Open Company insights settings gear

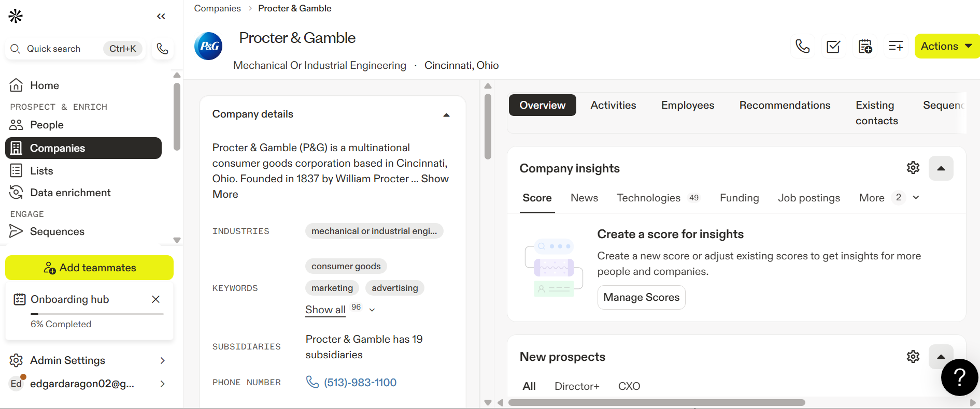[x=913, y=168]
